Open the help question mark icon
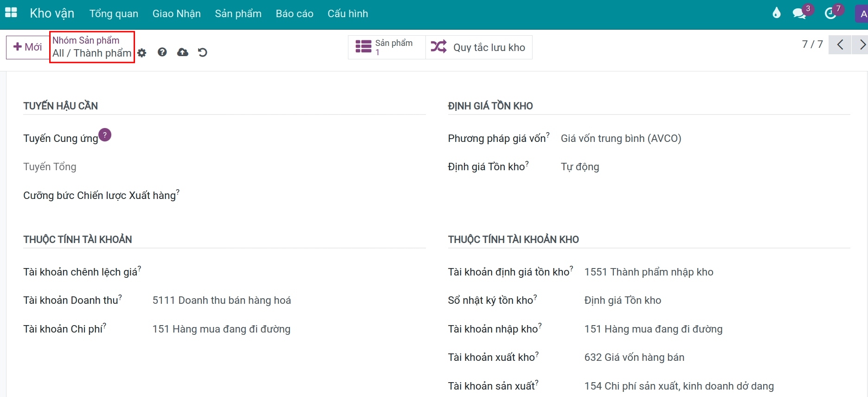Image resolution: width=868 pixels, height=397 pixels. click(x=162, y=52)
